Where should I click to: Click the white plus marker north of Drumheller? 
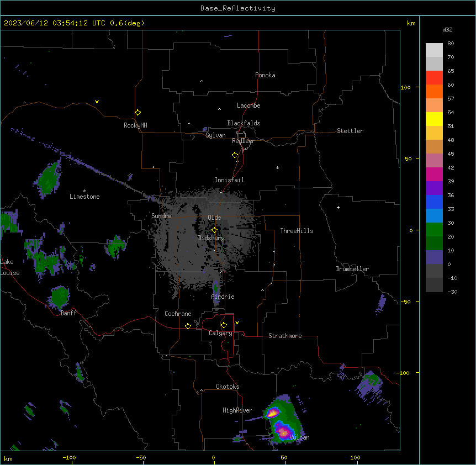(338, 207)
